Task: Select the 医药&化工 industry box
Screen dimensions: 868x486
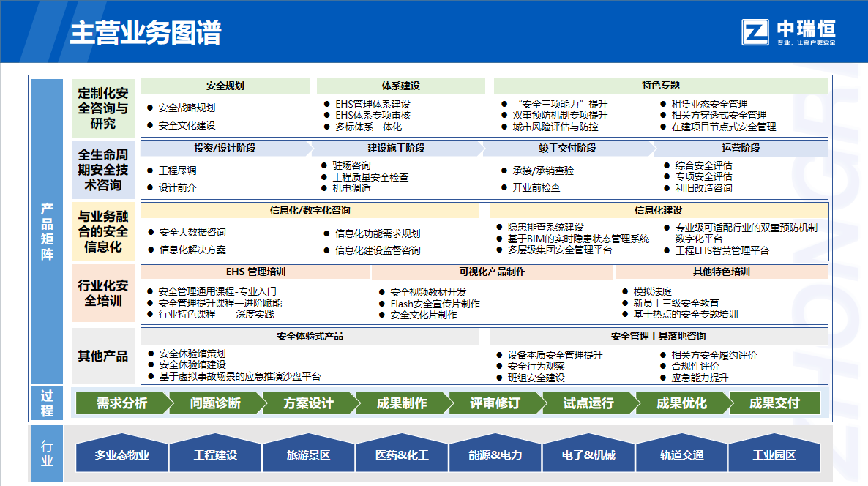Action: 402,455
